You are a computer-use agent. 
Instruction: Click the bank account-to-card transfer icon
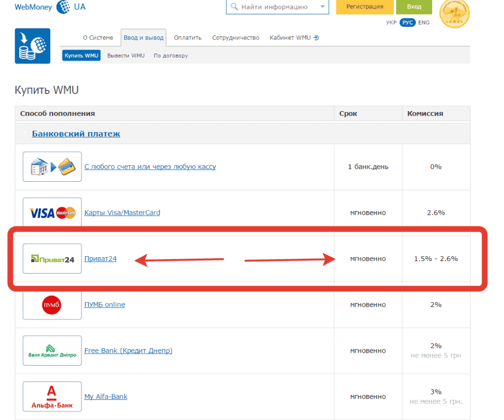[x=52, y=167]
